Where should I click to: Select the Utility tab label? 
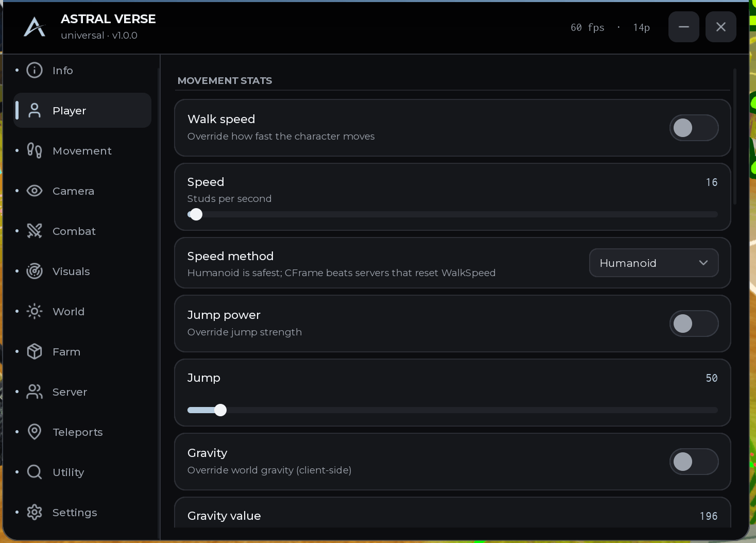[x=68, y=472]
